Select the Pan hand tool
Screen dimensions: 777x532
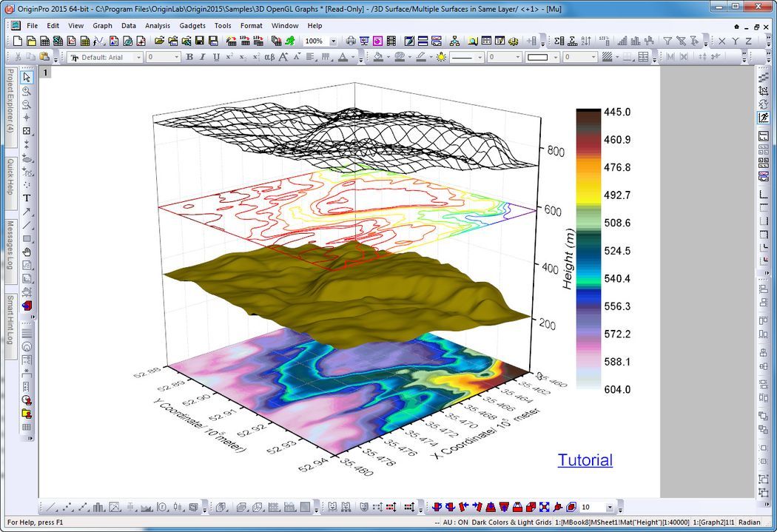[27, 252]
